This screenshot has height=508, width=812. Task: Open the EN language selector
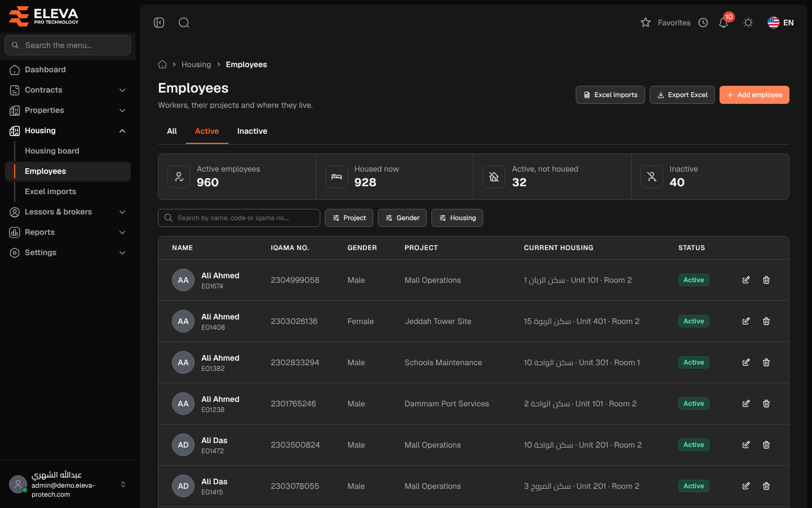(781, 23)
